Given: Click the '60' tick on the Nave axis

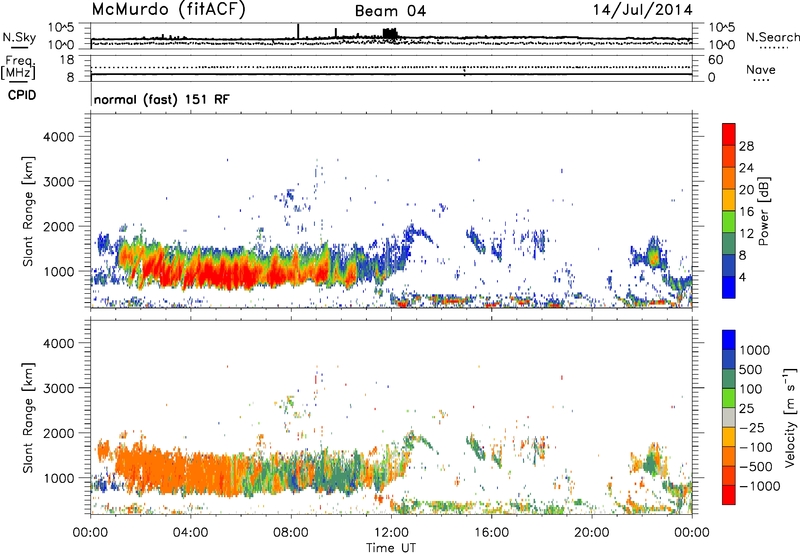Looking at the screenshot, I should [x=715, y=60].
